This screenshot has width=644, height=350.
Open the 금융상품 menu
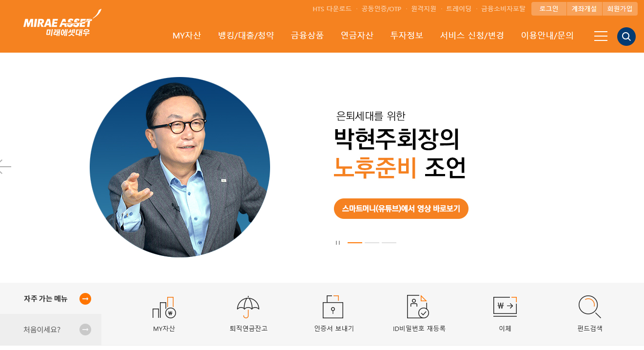[307, 36]
